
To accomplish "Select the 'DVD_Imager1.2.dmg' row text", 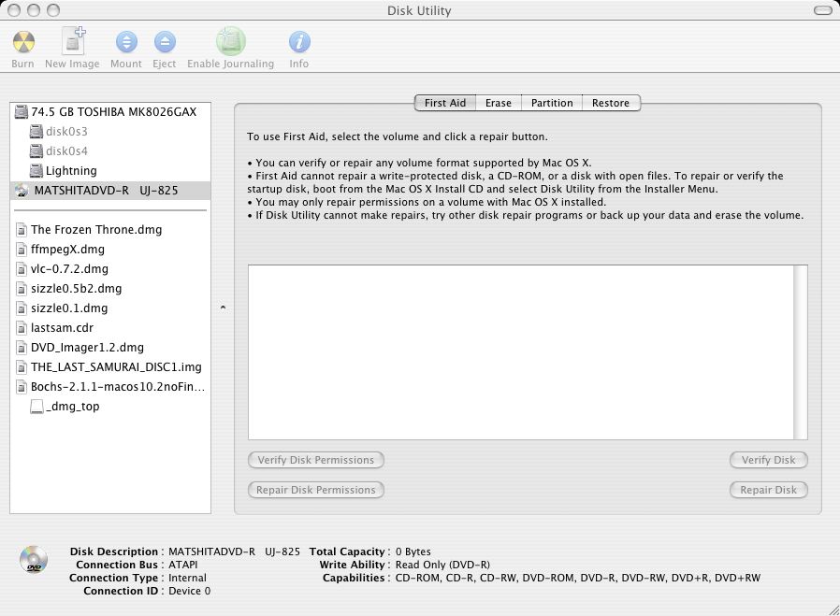I will click(x=87, y=348).
